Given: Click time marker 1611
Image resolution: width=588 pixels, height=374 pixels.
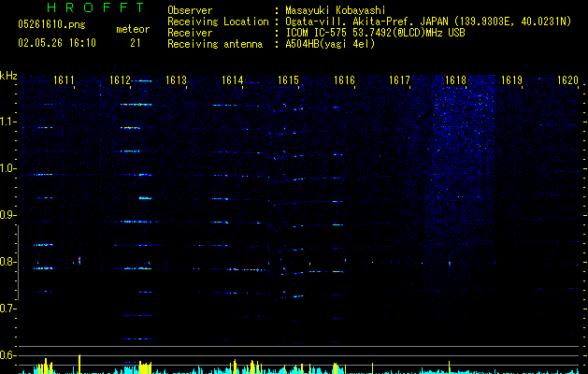Looking at the screenshot, I should [64, 80].
